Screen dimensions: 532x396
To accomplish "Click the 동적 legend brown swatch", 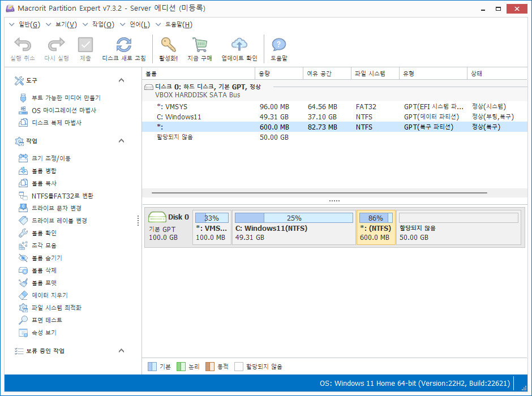I will point(210,367).
